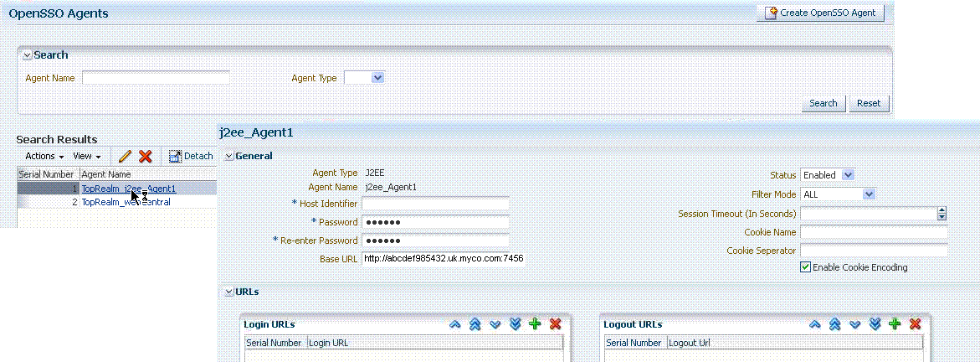
Task: Collapse the URLs section
Action: [228, 292]
